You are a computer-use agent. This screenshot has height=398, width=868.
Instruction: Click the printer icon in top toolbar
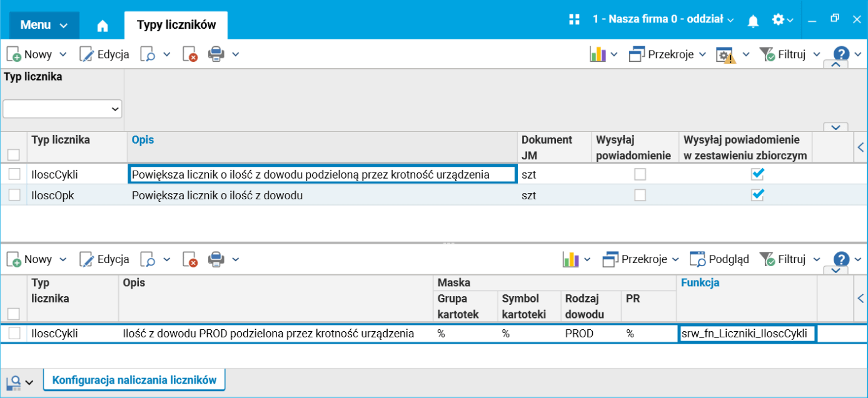tap(216, 54)
